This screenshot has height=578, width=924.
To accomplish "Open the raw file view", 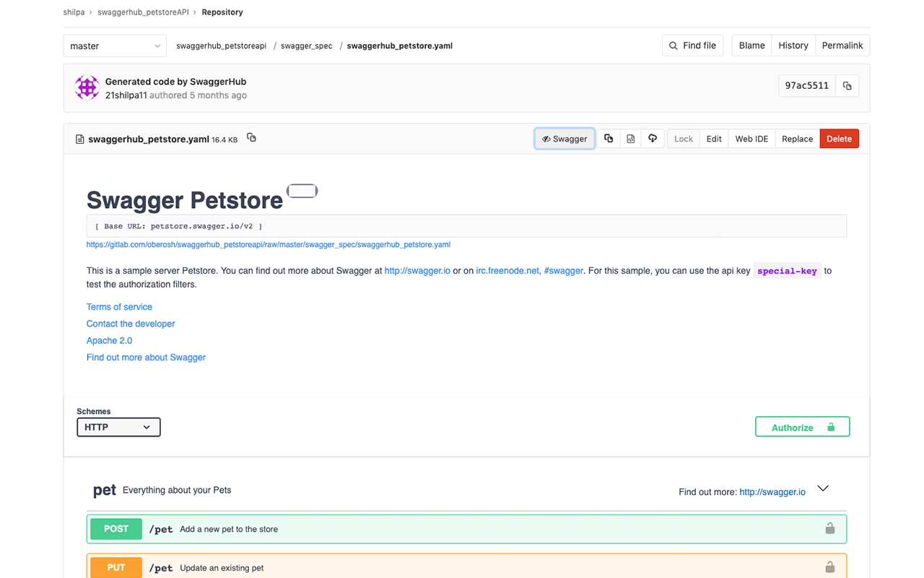I will pos(631,139).
